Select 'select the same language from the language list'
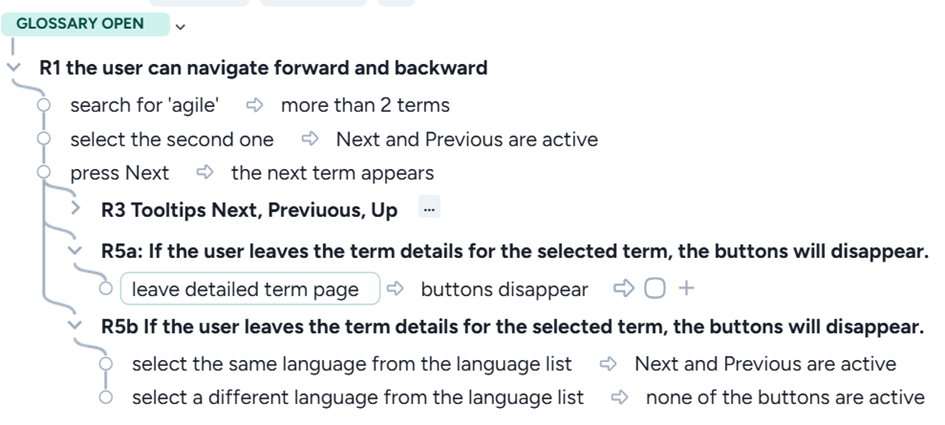The height and width of the screenshot is (425, 945). pyautogui.click(x=352, y=363)
